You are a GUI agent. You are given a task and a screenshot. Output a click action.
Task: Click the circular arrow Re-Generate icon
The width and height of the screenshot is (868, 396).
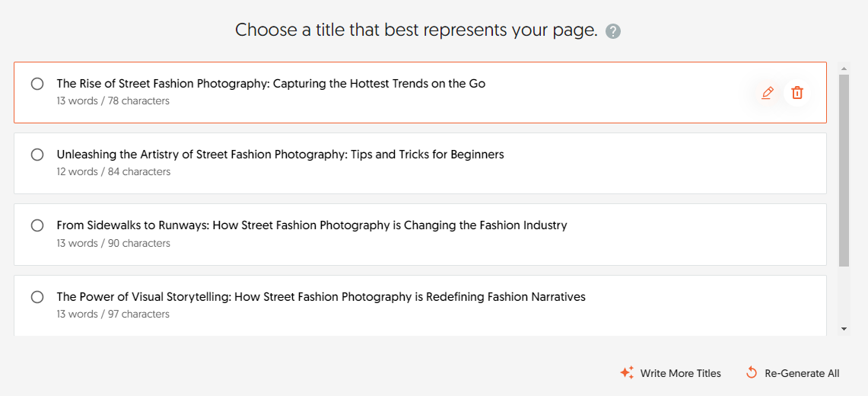click(752, 373)
